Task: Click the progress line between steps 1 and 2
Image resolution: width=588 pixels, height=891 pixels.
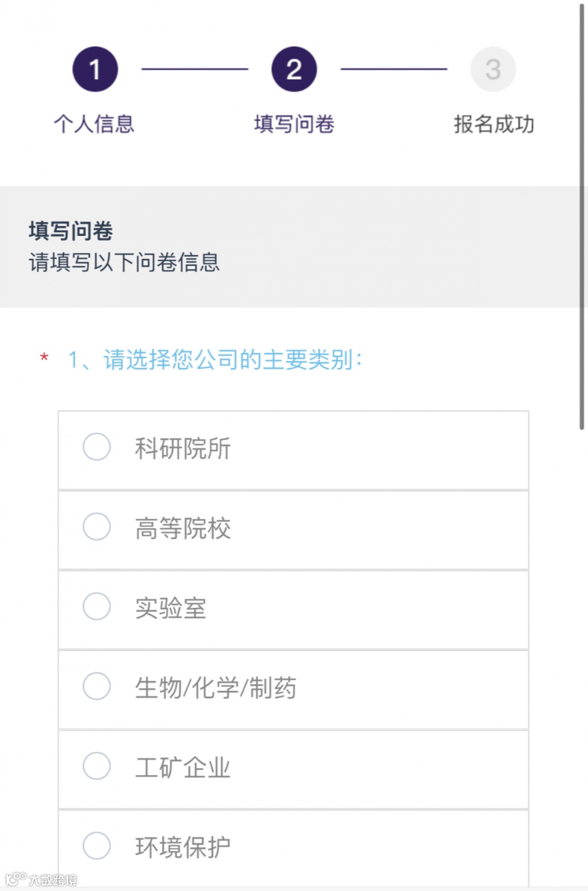Action: [195, 69]
